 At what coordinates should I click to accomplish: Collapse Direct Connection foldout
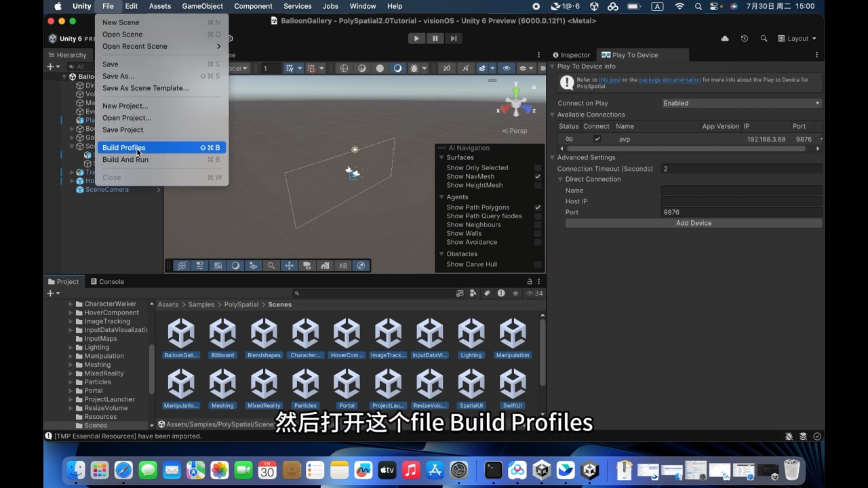(560, 179)
